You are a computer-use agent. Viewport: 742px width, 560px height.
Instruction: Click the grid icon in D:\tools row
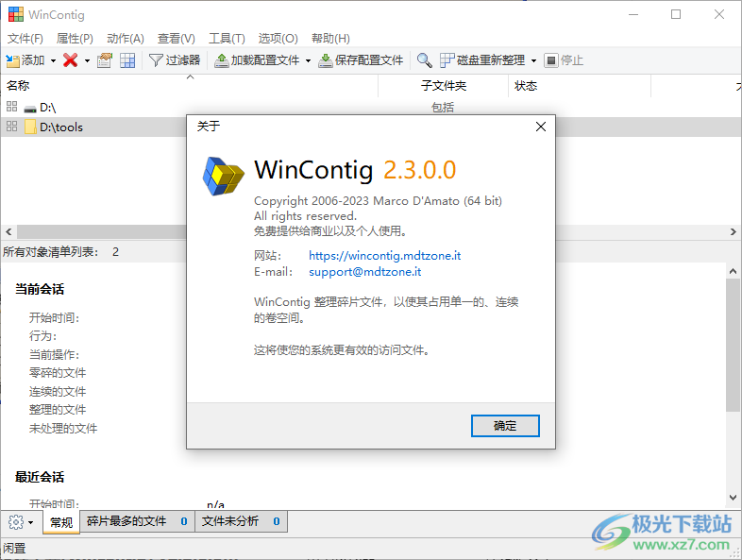pos(12,126)
